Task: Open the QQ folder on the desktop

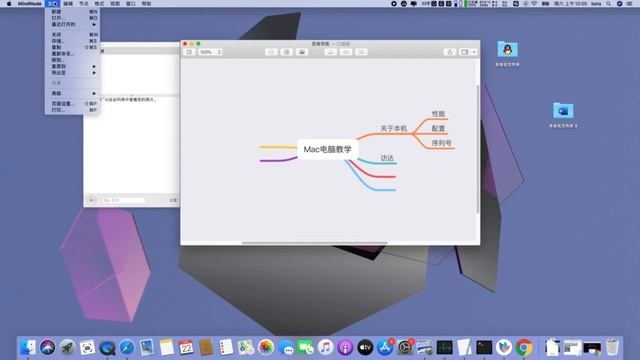Action: click(x=507, y=50)
